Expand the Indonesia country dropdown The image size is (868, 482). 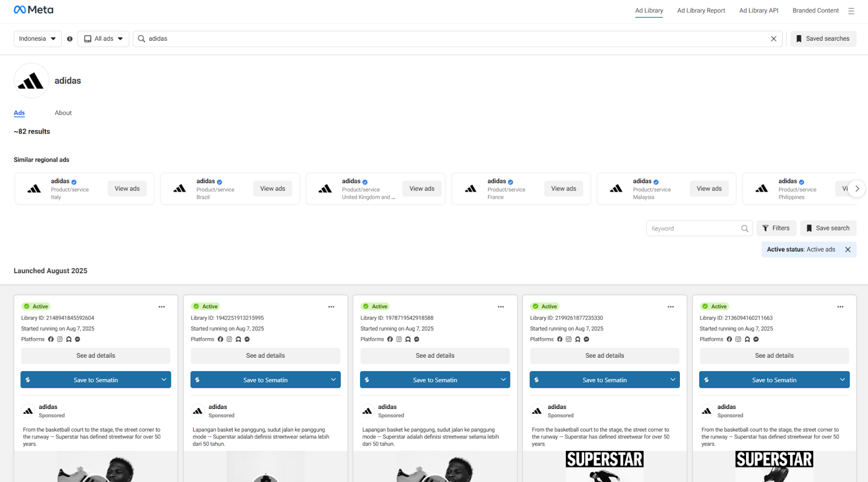tap(37, 39)
